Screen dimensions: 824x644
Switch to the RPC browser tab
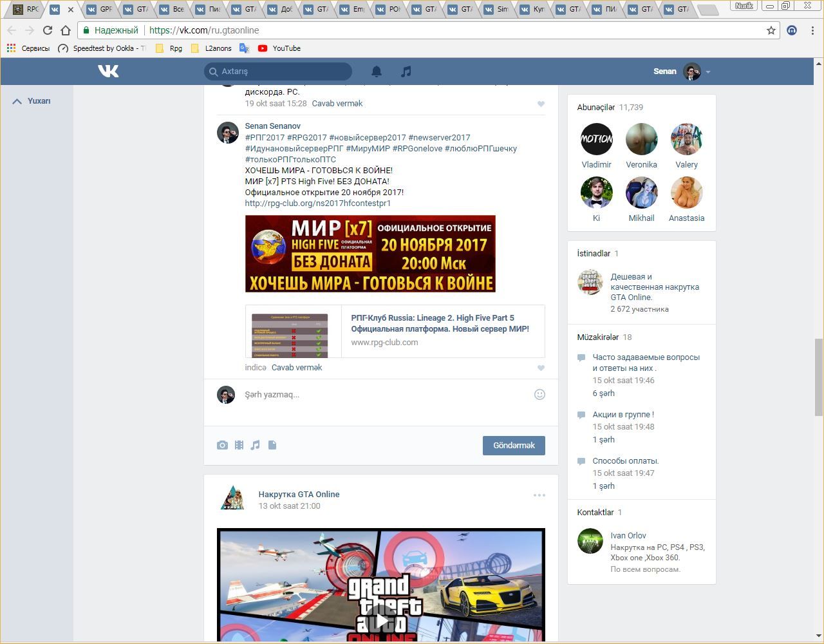pyautogui.click(x=26, y=9)
